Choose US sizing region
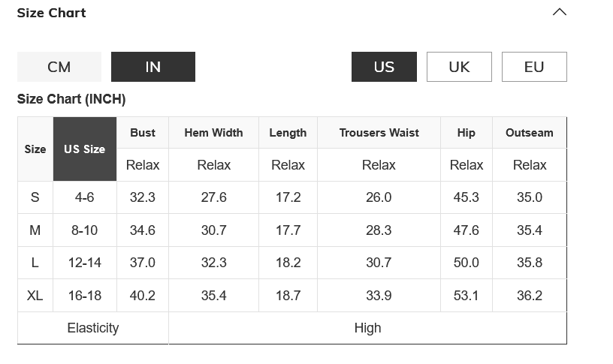Viewport: 613px width, 364px height. (384, 67)
